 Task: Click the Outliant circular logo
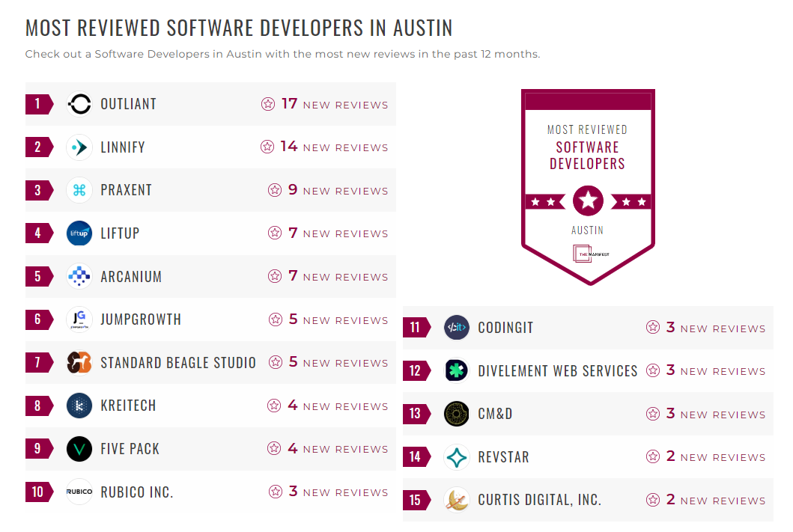click(x=79, y=104)
